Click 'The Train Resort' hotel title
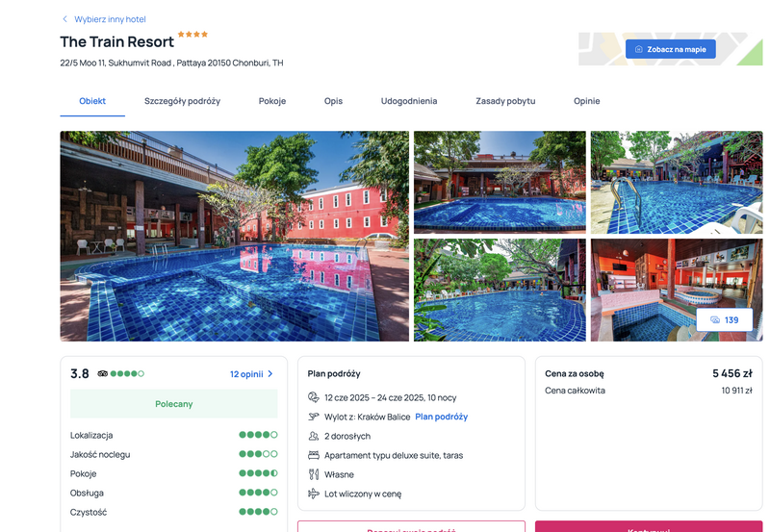Image resolution: width=770 pixels, height=532 pixels. tap(116, 41)
